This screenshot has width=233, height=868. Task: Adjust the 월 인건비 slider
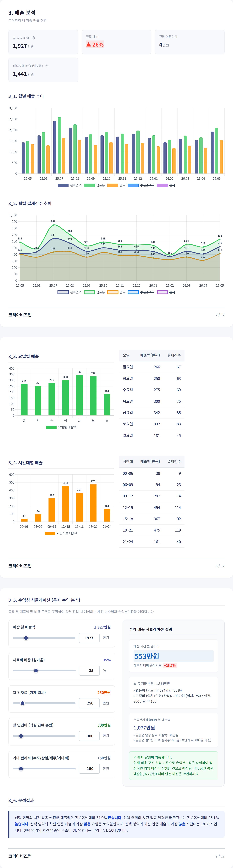pyautogui.click(x=44, y=736)
